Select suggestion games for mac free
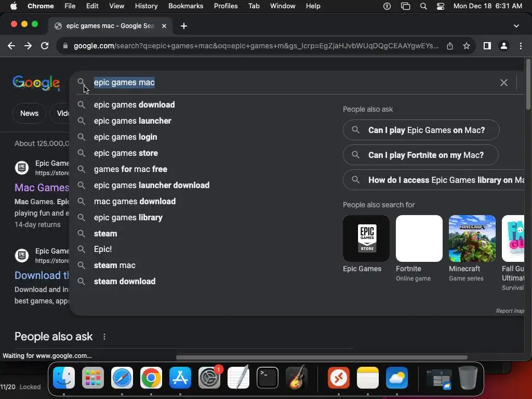Viewport: 532px width, 399px height. click(x=130, y=169)
